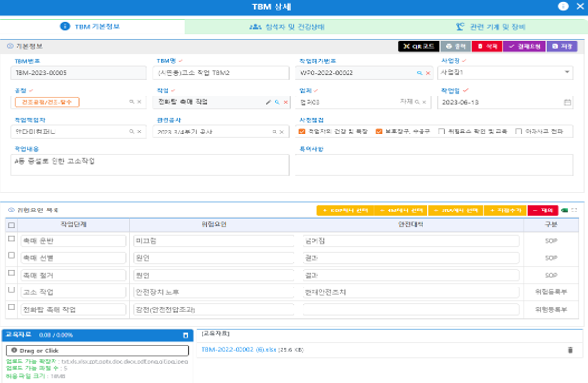Check the third unchecked pre-inspection checkbox

[x=441, y=131]
